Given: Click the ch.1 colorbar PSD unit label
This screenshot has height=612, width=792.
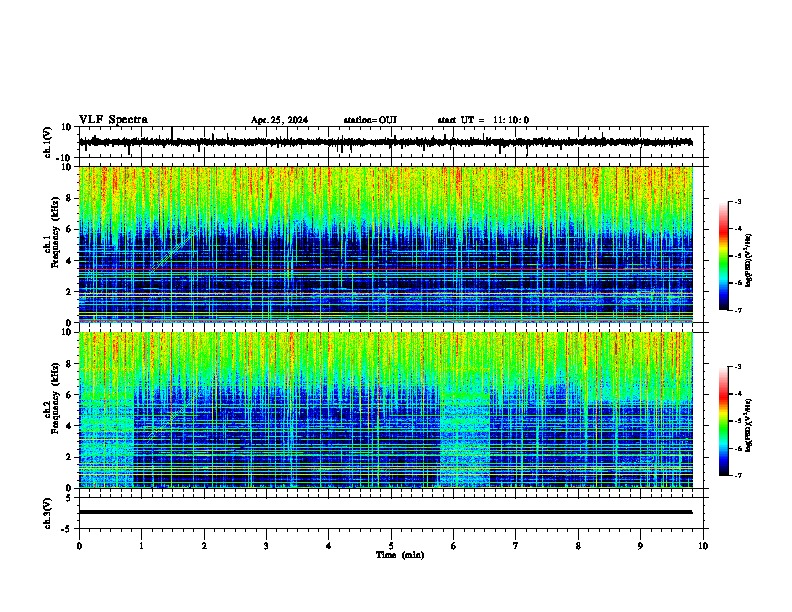Looking at the screenshot, I should pos(748,261).
